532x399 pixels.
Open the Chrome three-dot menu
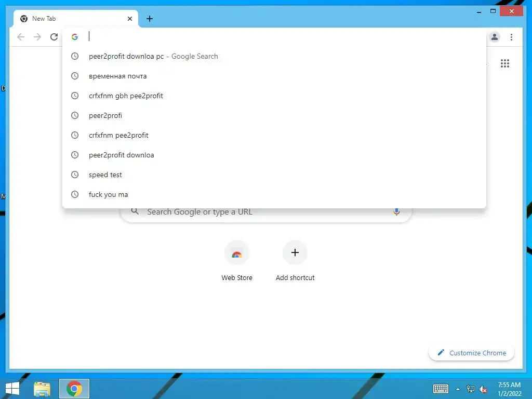pos(511,37)
